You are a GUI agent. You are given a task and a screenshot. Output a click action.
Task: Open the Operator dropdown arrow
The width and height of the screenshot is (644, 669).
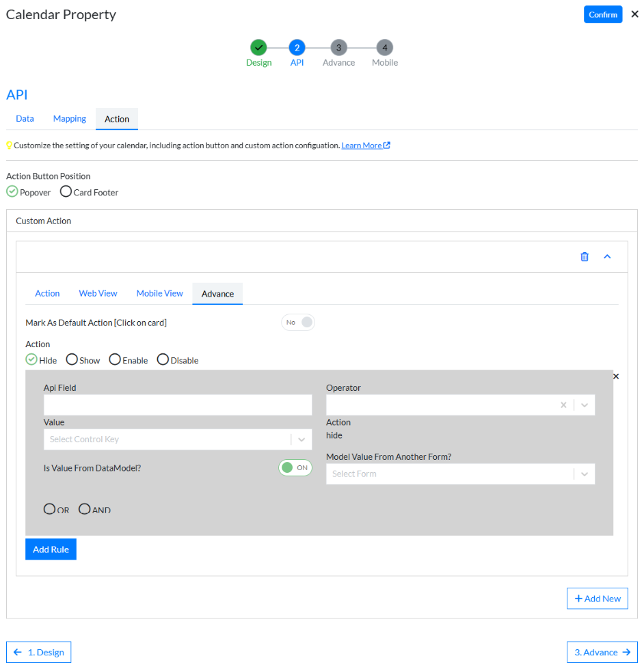tap(585, 405)
